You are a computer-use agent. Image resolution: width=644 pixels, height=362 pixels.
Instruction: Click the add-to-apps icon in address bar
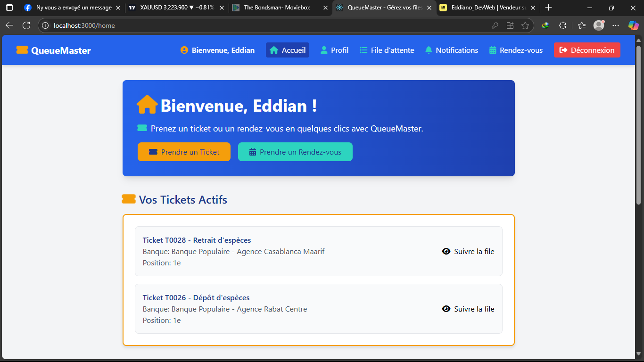pyautogui.click(x=510, y=25)
